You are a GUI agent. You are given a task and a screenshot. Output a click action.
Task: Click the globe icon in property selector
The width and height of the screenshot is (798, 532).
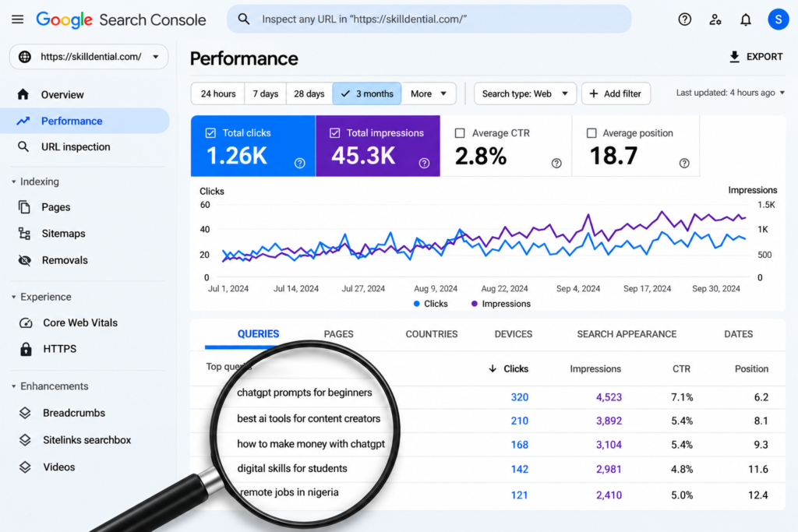coord(24,56)
